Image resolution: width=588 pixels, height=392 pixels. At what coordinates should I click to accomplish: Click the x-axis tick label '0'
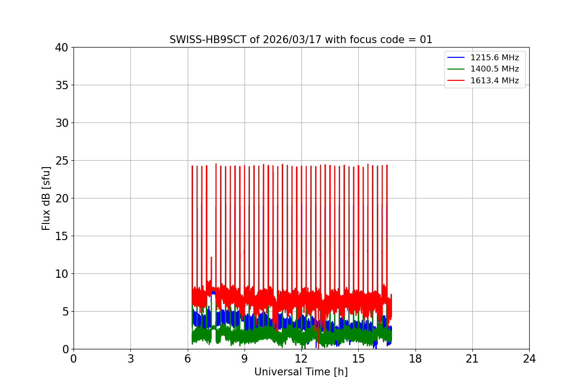[73, 359]
